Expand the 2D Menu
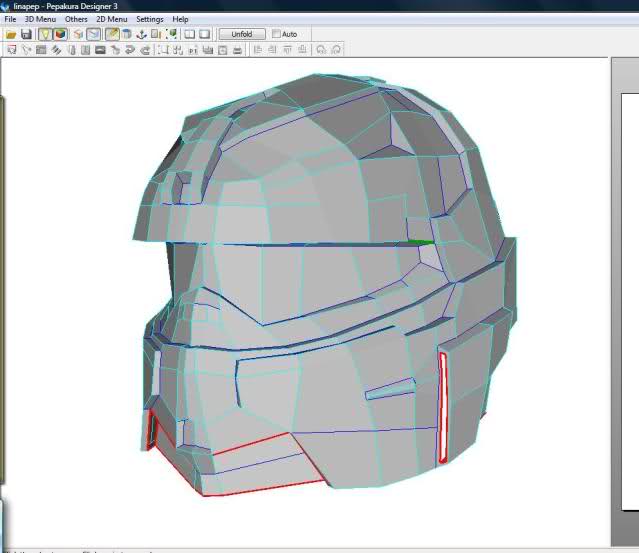Image resolution: width=639 pixels, height=553 pixels. click(x=111, y=19)
